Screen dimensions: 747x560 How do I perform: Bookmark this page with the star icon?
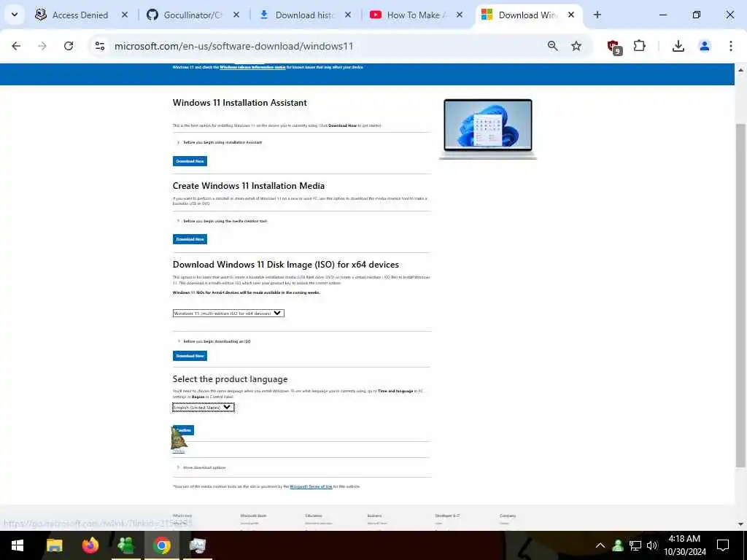click(x=576, y=46)
